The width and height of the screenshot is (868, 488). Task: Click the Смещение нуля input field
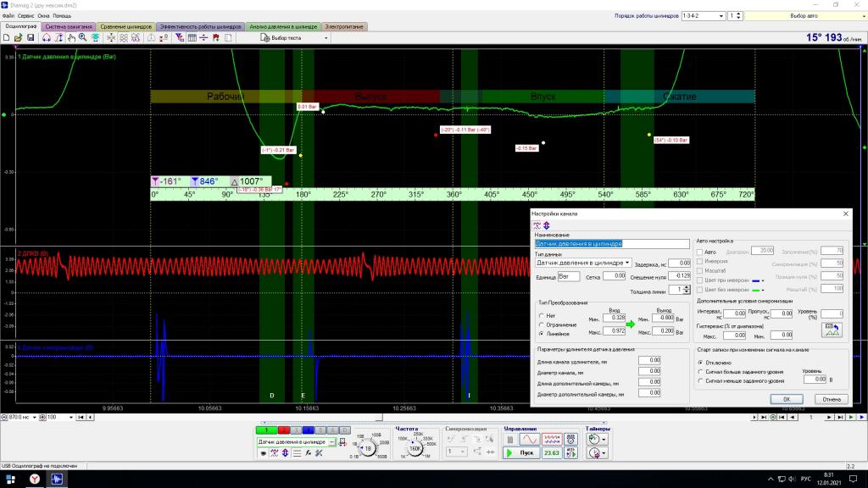(x=679, y=275)
